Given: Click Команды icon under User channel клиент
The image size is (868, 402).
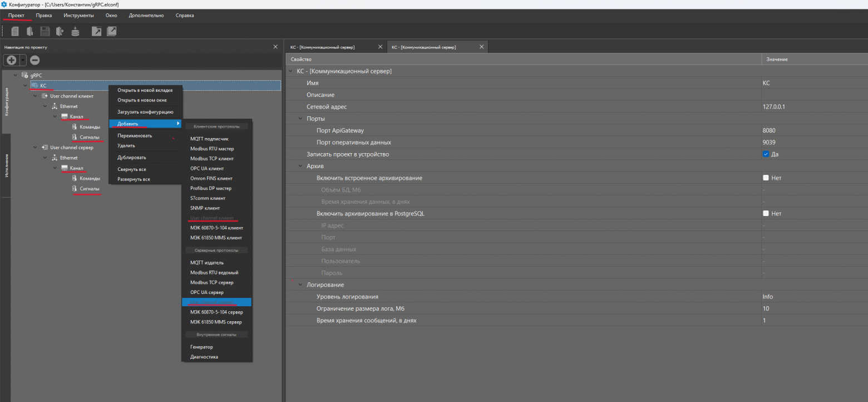Looking at the screenshot, I should (x=74, y=127).
